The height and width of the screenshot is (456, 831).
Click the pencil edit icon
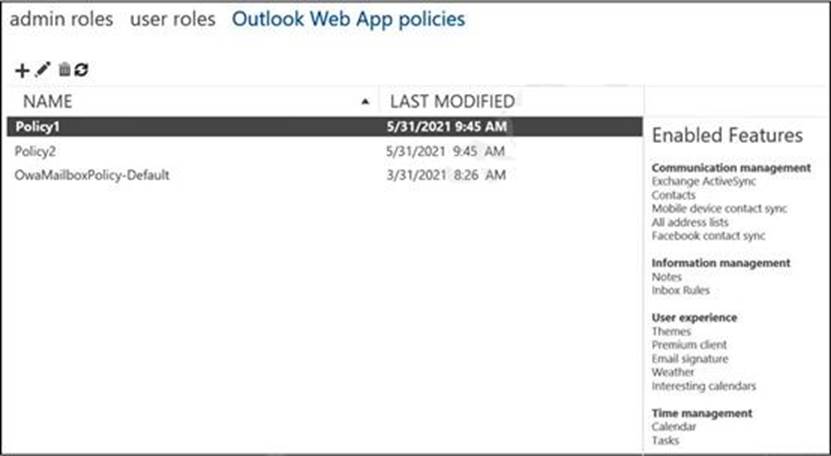(x=42, y=69)
